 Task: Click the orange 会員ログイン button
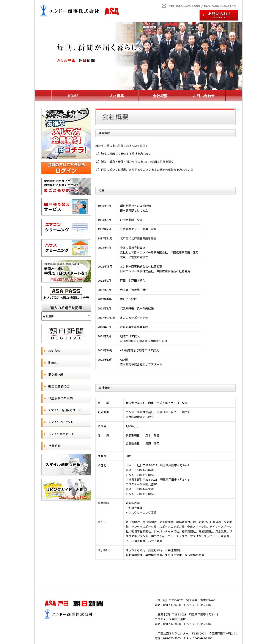66,168
